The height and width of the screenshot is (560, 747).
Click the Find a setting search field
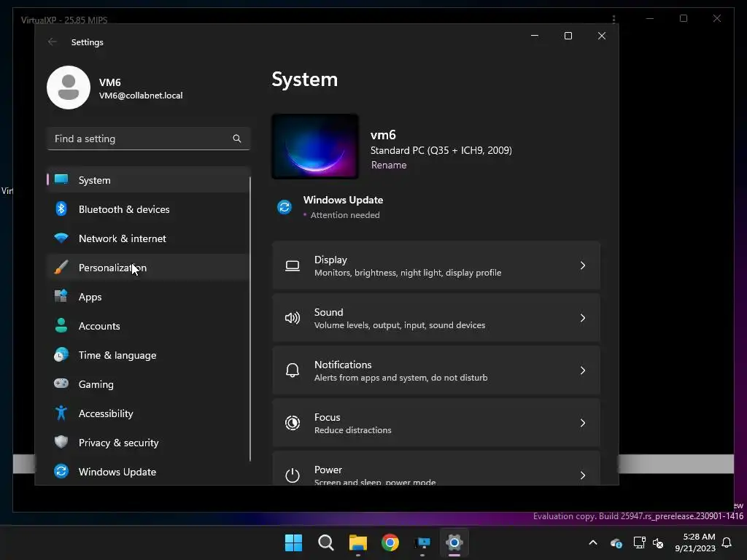point(149,139)
